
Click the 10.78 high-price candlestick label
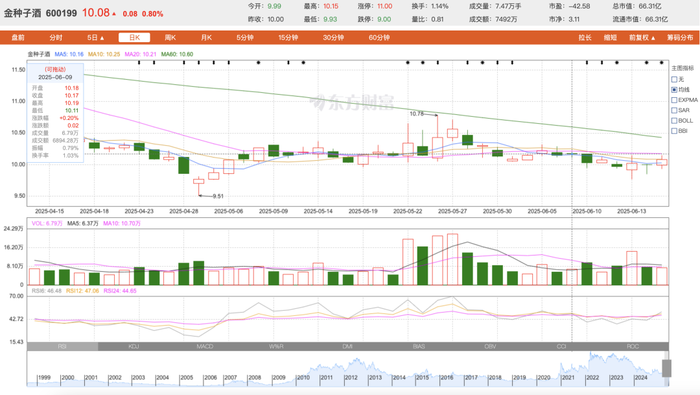[x=417, y=114]
